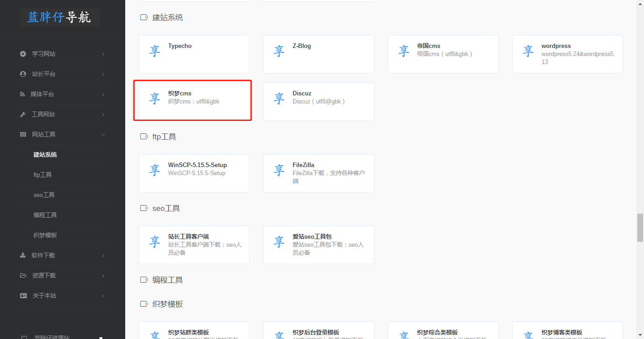The image size is (644, 339).
Task: Open the Z-Blog link title
Action: pos(302,46)
